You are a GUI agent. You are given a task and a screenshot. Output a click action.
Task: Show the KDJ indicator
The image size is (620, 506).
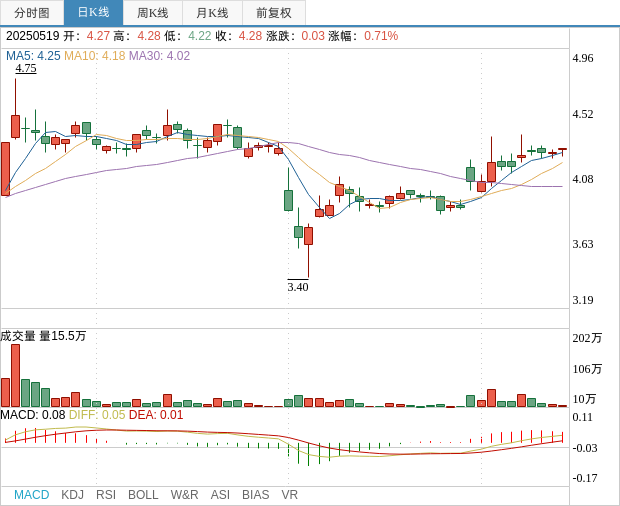click(72, 495)
